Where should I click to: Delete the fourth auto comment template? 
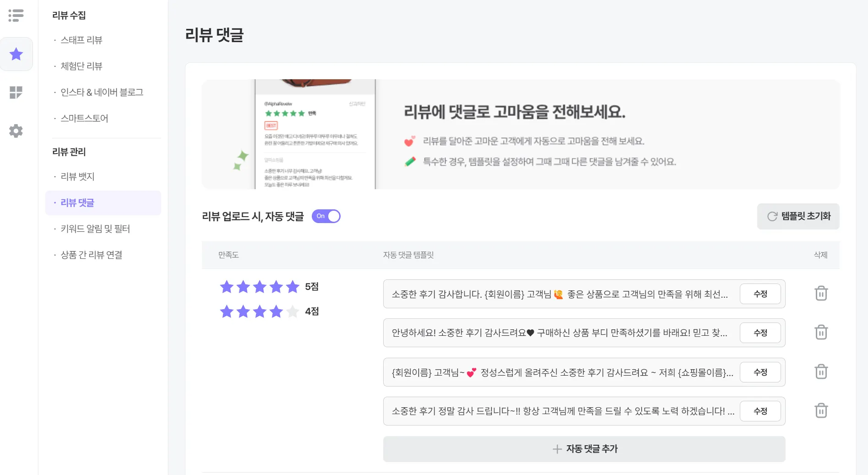[821, 410]
